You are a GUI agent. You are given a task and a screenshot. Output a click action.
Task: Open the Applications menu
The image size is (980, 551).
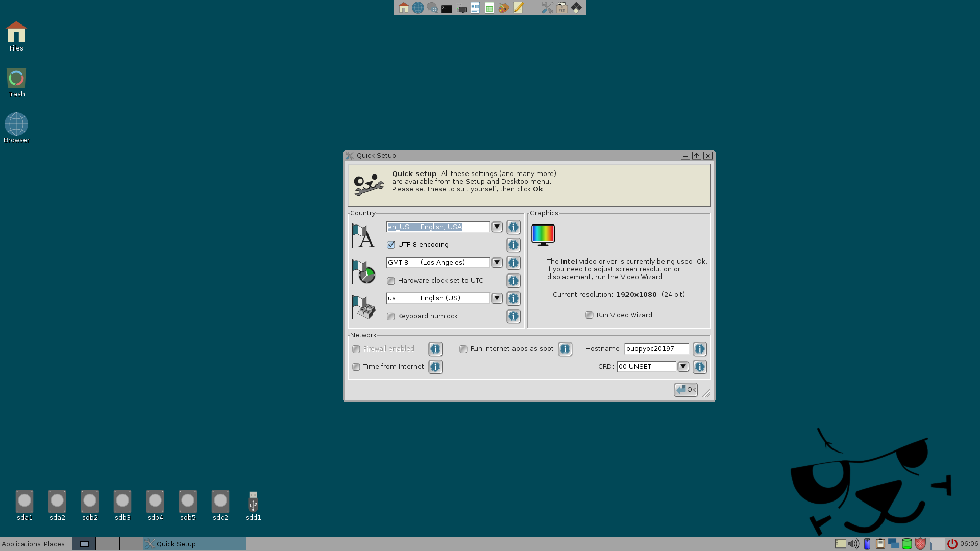coord(21,544)
